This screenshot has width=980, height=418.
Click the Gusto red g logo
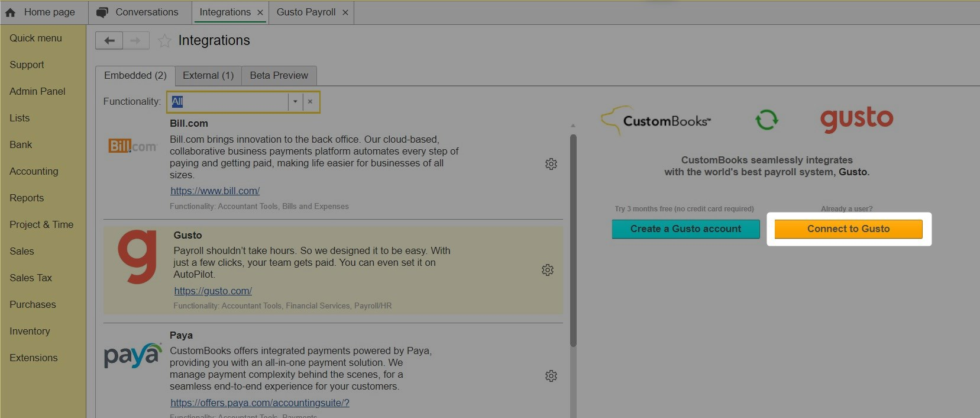(137, 258)
